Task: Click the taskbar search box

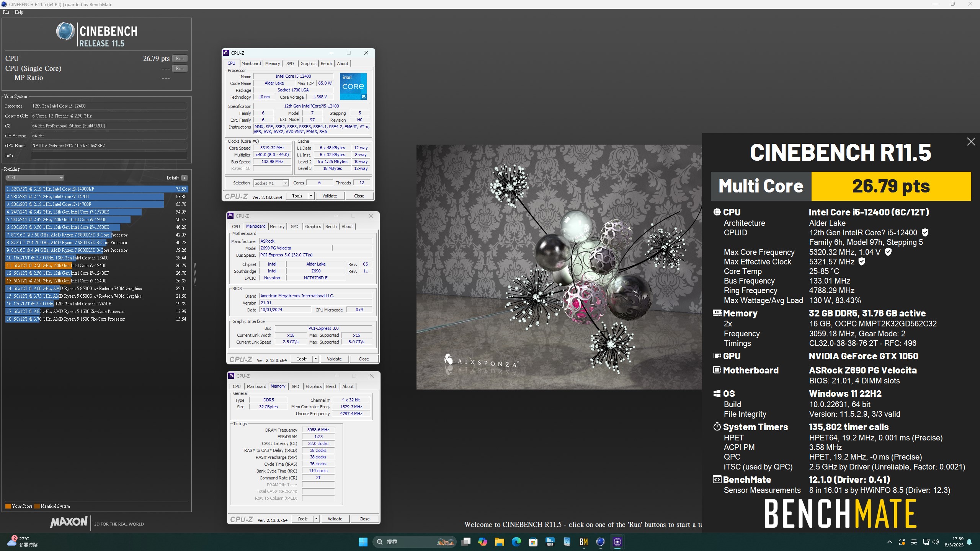Action: pos(414,542)
